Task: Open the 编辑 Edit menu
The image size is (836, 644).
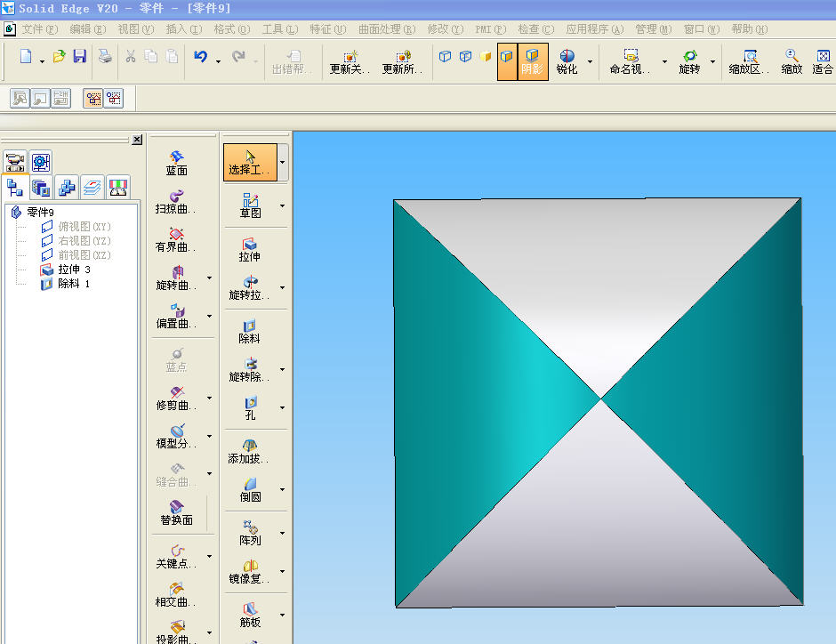Action: click(x=88, y=29)
